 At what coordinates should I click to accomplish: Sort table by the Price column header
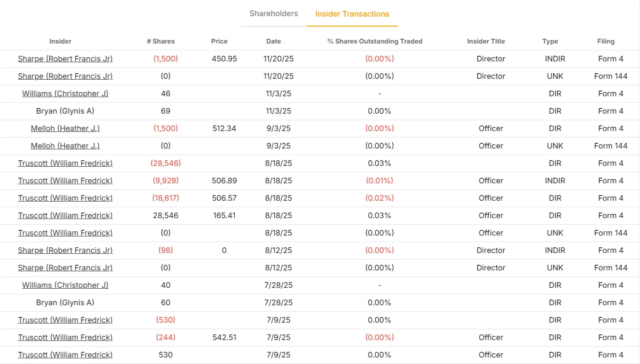[x=219, y=41]
